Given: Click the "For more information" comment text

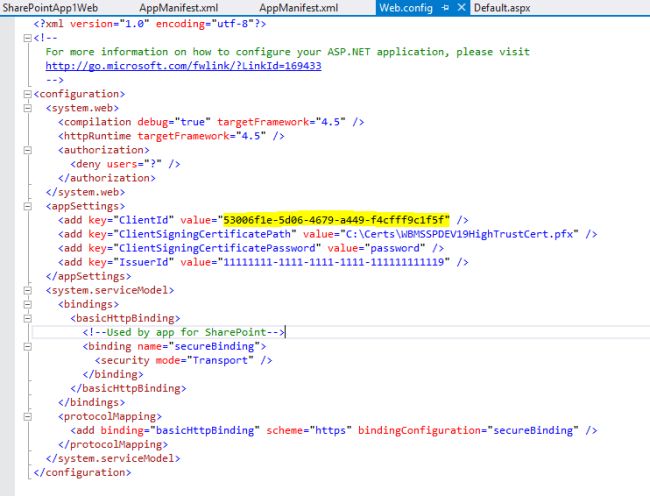Looking at the screenshot, I should point(287,52).
